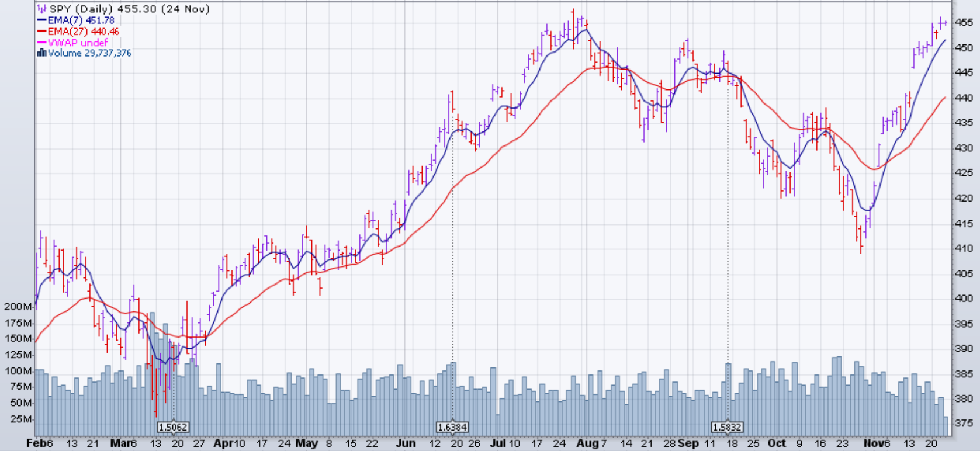Select the red EMA(27) line swatch
The height and width of the screenshot is (451, 980).
click(41, 32)
